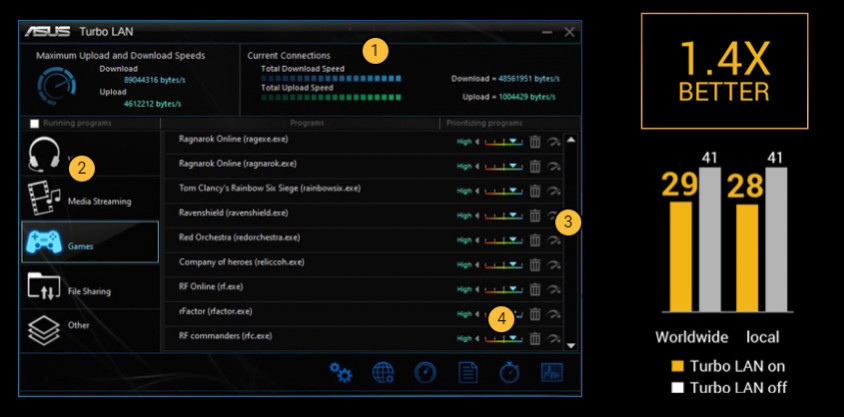Viewport: 844px width, 417px height.
Task: Delete Red Orchestra entry with trash icon
Action: pyautogui.click(x=534, y=240)
